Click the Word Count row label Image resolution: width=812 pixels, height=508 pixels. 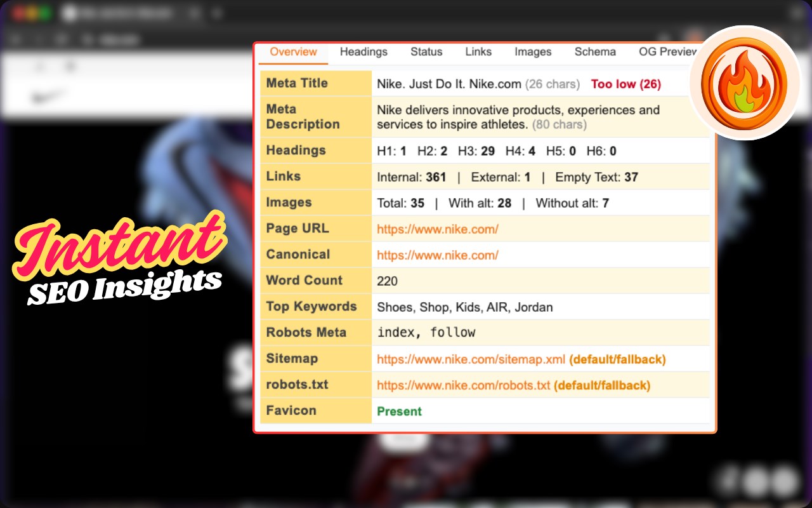point(304,281)
